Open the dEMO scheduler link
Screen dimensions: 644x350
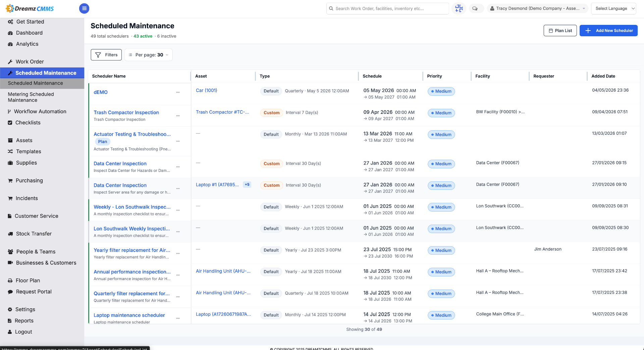coord(101,92)
